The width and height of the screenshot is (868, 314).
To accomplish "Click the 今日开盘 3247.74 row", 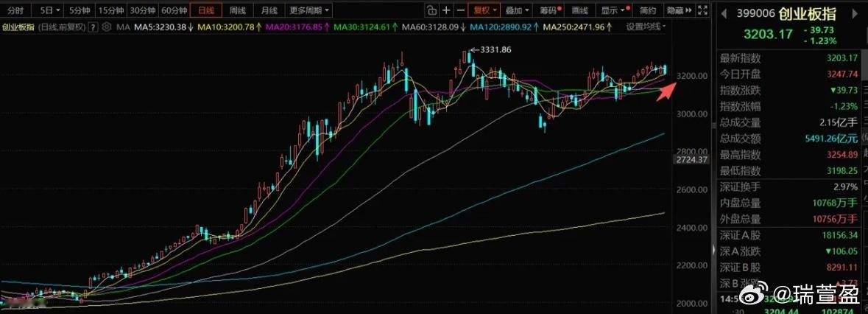I will click(x=788, y=74).
